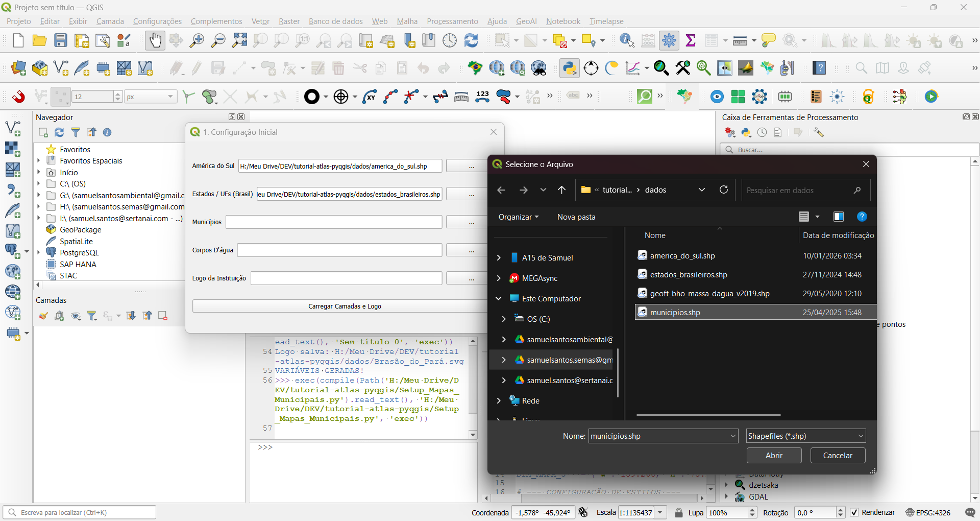Enable the Renderizar checkbox
Screen dimensions: 980x521
coord(855,512)
